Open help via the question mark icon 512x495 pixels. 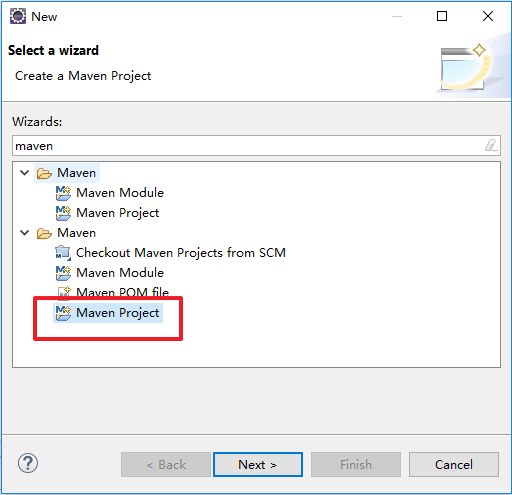point(28,463)
